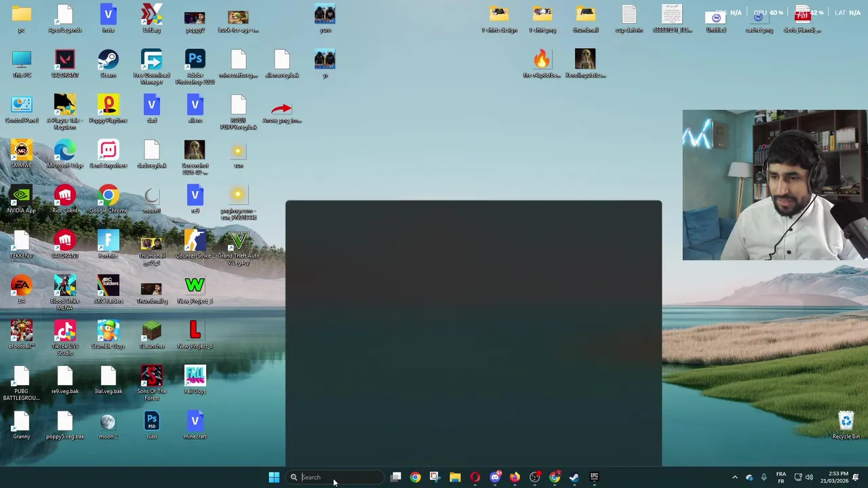
Task: Select the Adobe Photoshop 2020 shortcut
Action: tap(195, 66)
